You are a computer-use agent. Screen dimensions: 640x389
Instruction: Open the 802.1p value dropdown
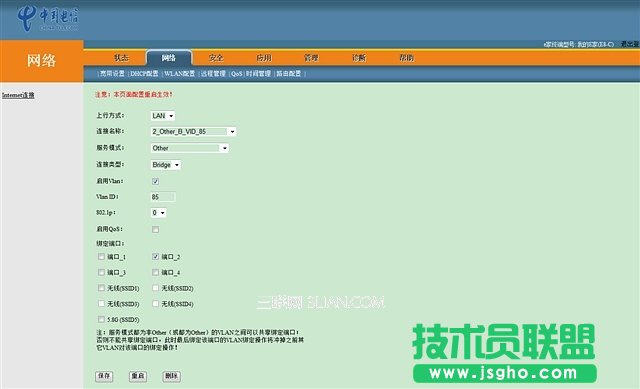point(158,213)
